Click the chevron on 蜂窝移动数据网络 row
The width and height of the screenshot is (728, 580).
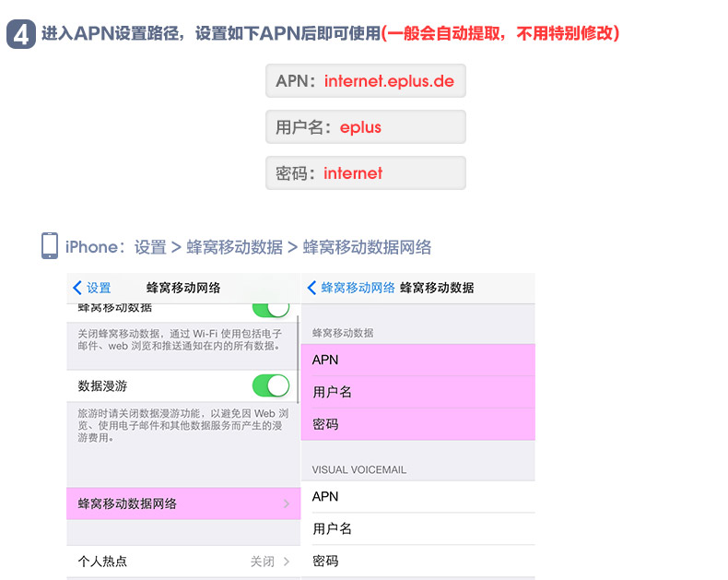(x=287, y=503)
